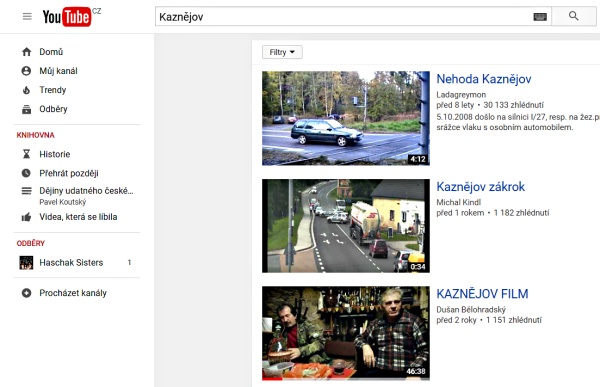Click the '30 133 zhlédnutí' view count
The height and width of the screenshot is (387, 600).
514,105
